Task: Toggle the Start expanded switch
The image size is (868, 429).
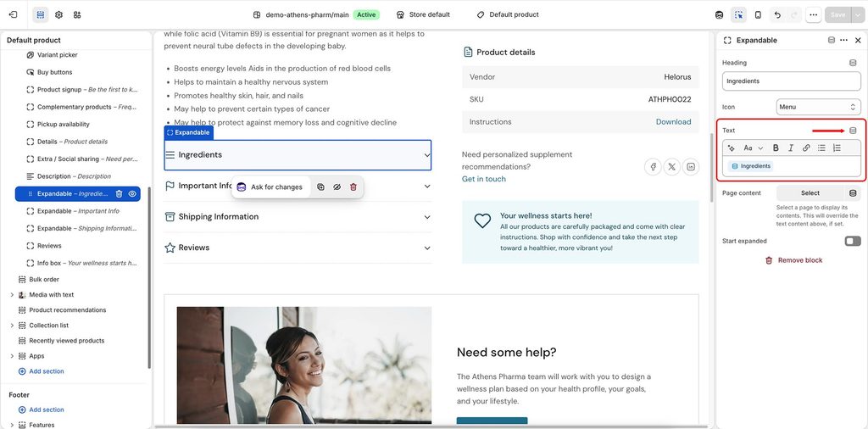Action: coord(853,241)
